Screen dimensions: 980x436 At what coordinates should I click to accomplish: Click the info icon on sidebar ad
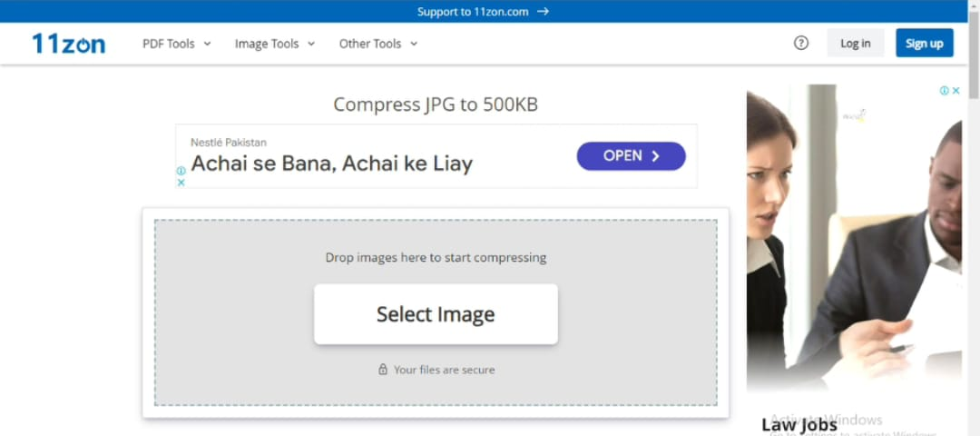coord(945,91)
